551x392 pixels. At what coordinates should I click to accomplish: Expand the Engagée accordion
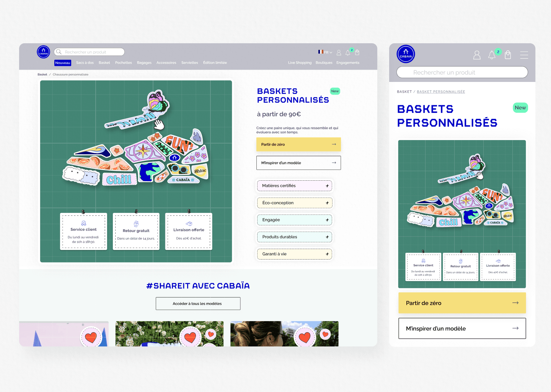tap(295, 220)
